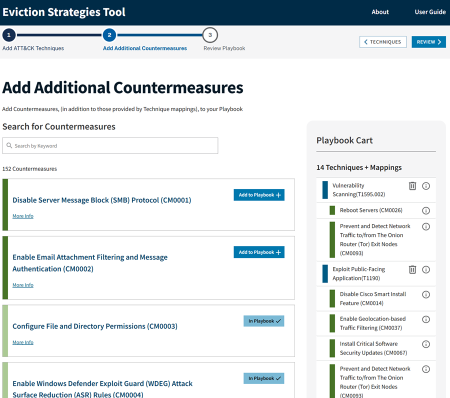
Task: Show info for Vulnerability Scanning technique
Action: 426,186
